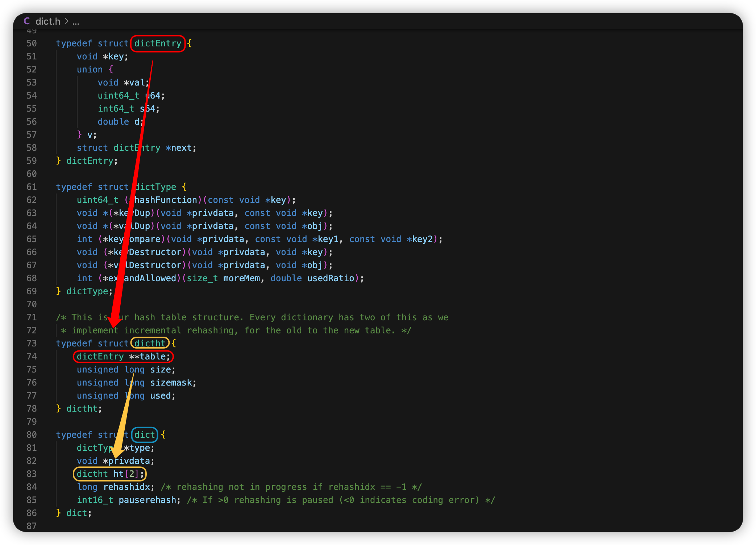Click 'int64_t s64;' declaration
Image resolution: width=756 pixels, height=545 pixels.
pyautogui.click(x=129, y=109)
